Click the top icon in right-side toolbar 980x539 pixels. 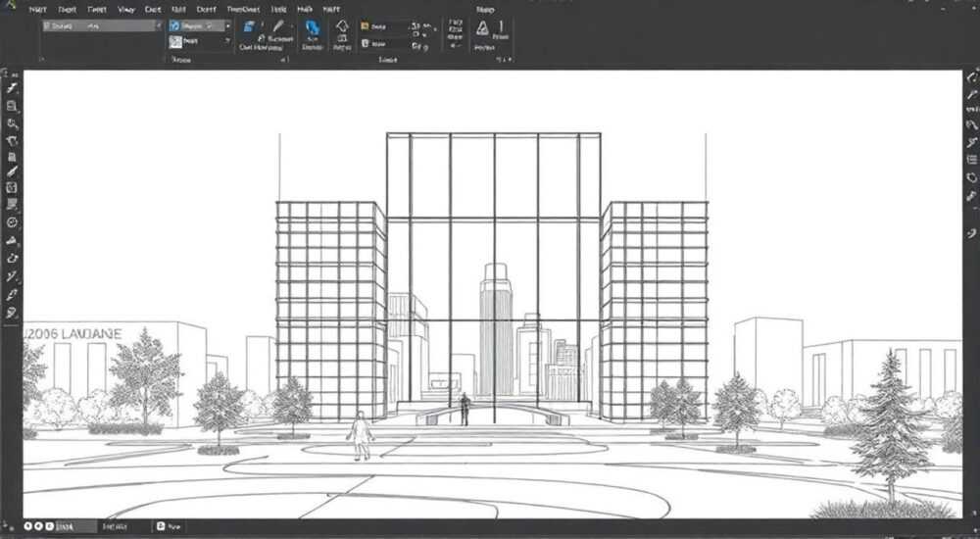(972, 77)
